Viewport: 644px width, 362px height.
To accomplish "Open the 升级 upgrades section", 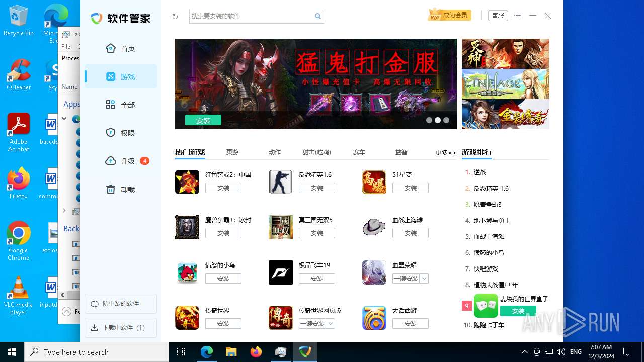I will pyautogui.click(x=121, y=161).
